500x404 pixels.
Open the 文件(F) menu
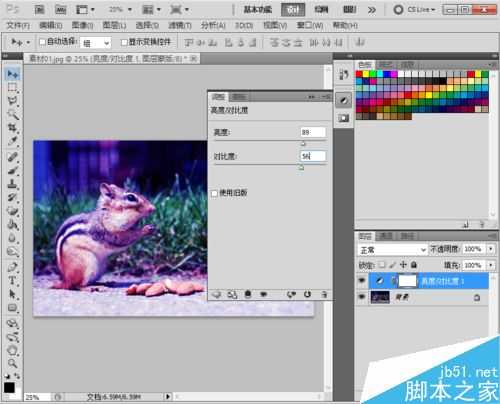coord(18,25)
